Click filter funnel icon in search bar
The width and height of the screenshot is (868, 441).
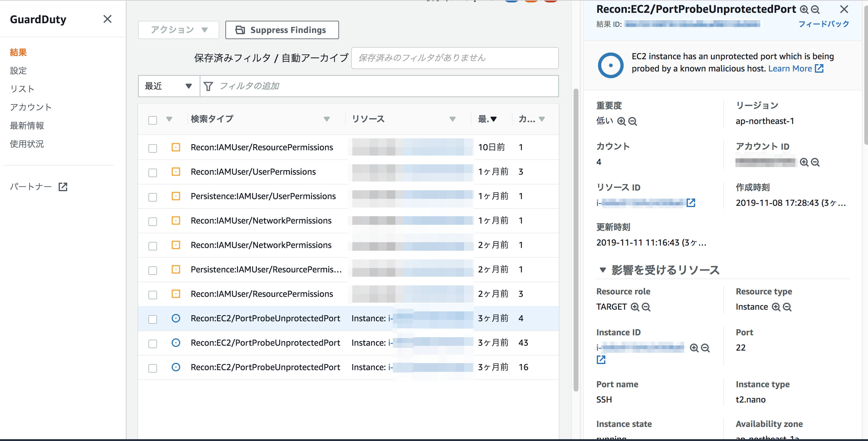208,87
